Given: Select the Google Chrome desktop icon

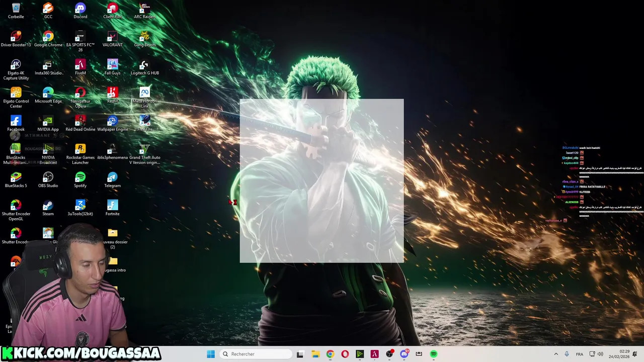Looking at the screenshot, I should point(48,39).
